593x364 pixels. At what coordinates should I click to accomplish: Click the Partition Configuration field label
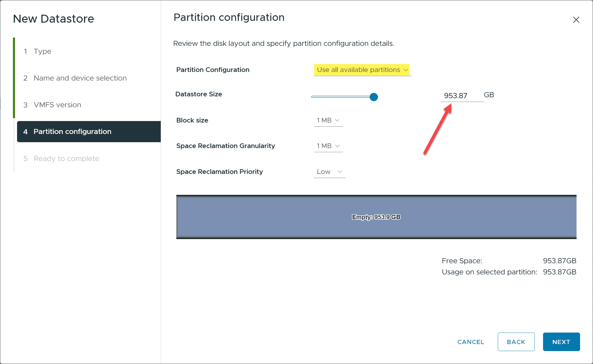[x=213, y=70]
